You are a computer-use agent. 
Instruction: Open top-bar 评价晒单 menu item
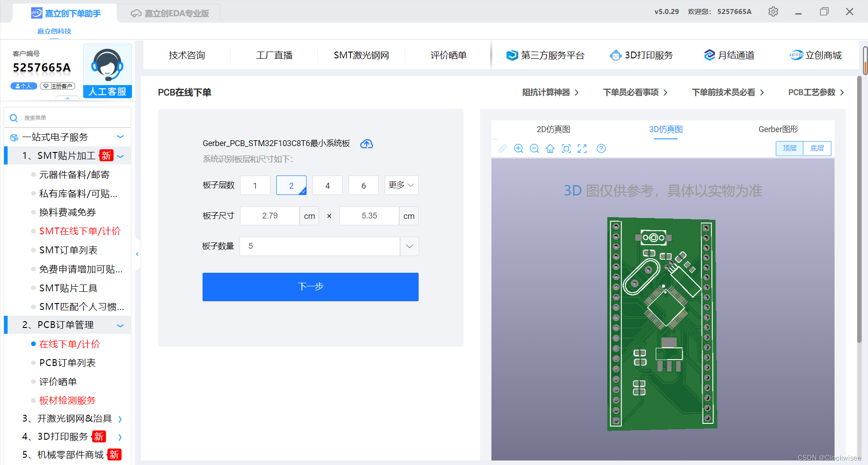click(x=448, y=55)
